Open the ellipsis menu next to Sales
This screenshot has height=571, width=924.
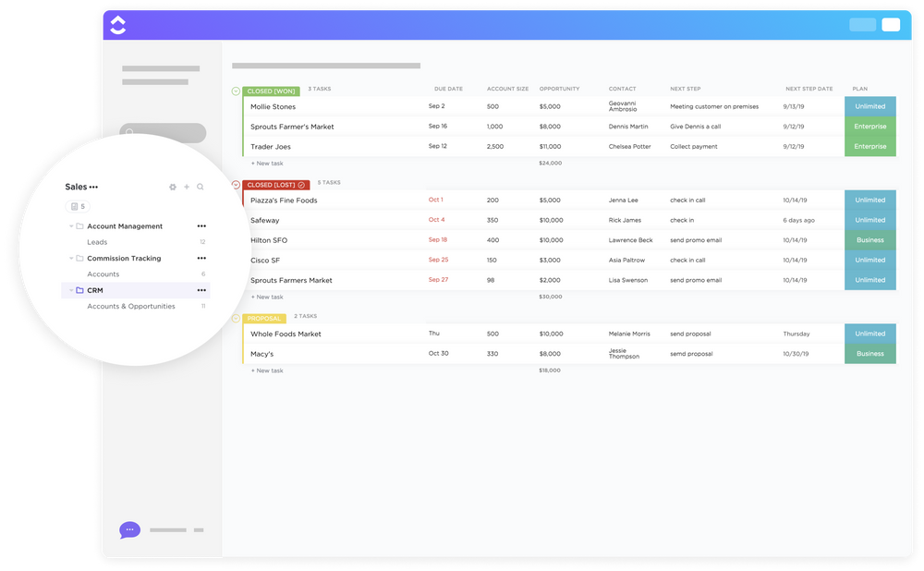(93, 187)
